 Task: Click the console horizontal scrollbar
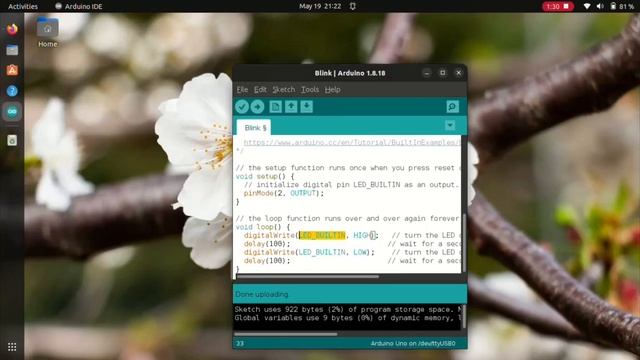coord(286,334)
